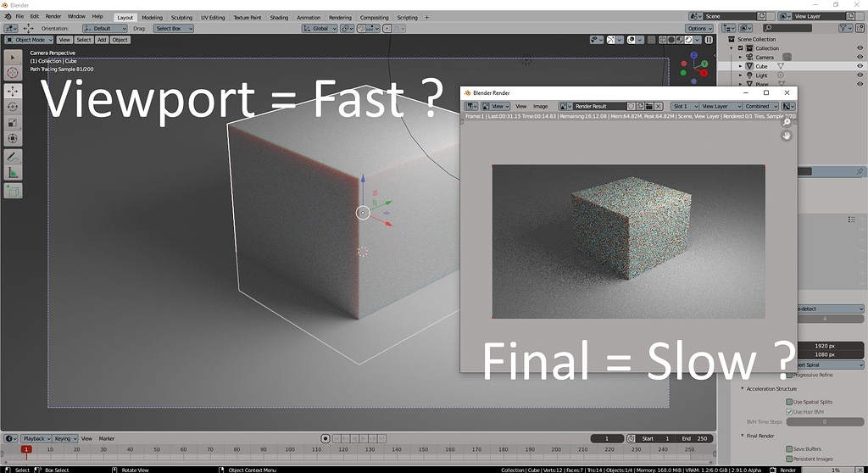Hide the Cube via its eye icon
Image resolution: width=868 pixels, height=473 pixels.
pos(860,66)
